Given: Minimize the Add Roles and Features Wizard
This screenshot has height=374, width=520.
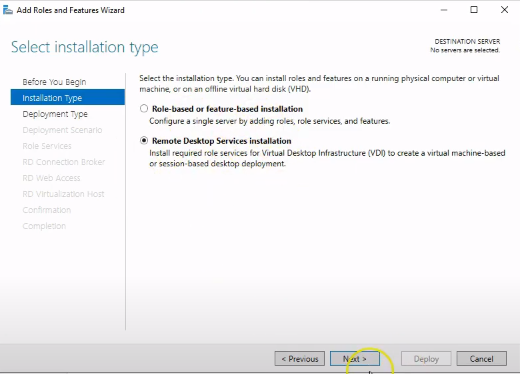Looking at the screenshot, I should (444, 10).
